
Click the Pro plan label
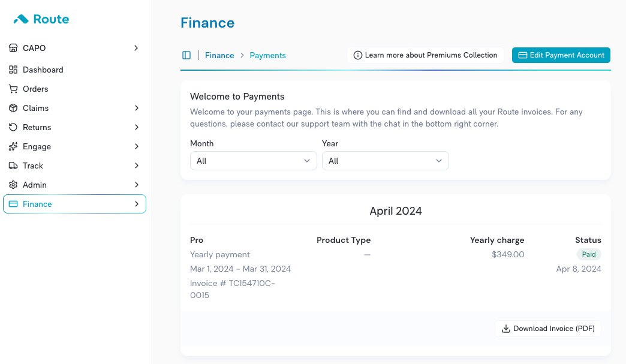(197, 240)
